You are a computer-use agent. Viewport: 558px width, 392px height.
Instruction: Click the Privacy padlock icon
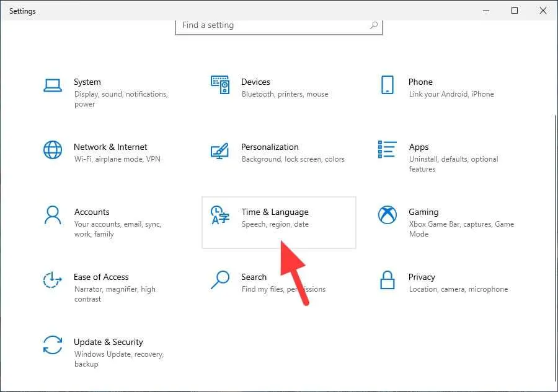tap(387, 280)
